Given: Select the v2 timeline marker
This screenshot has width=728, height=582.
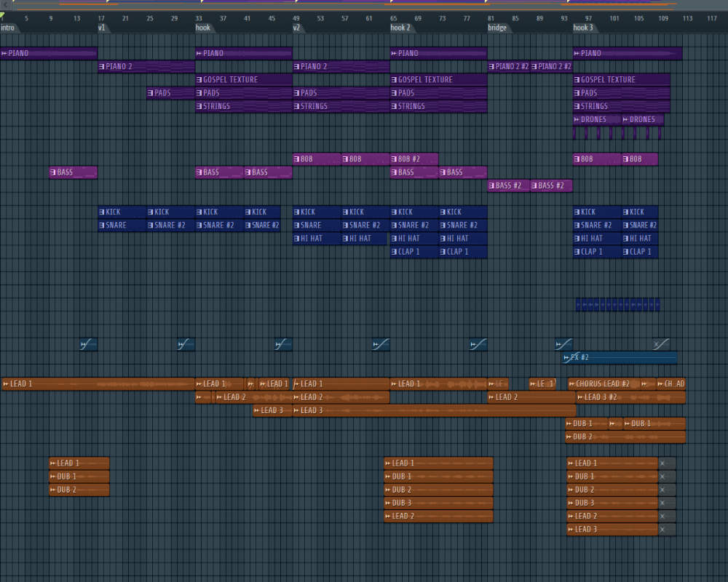Looking at the screenshot, I should pos(297,28).
